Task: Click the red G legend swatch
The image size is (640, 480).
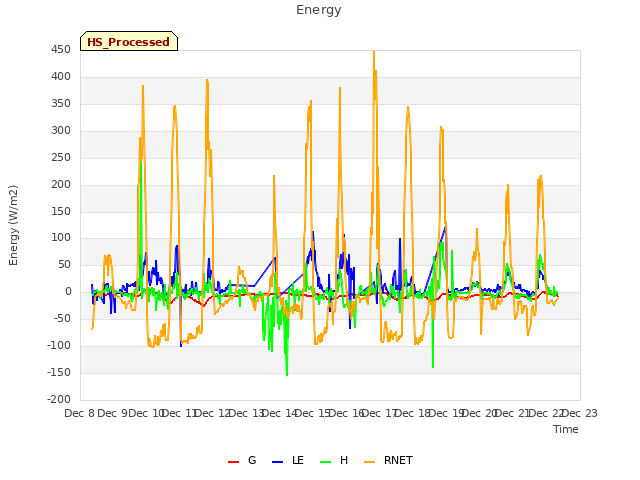Action: click(x=233, y=462)
